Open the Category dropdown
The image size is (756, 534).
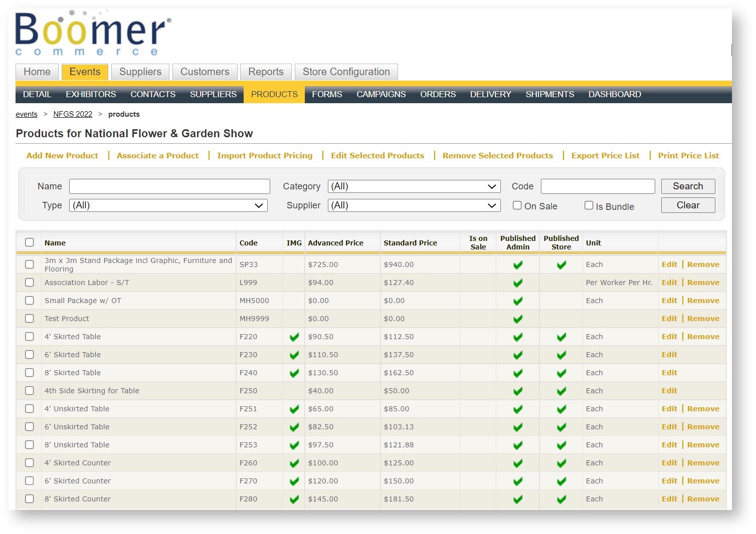pos(414,186)
